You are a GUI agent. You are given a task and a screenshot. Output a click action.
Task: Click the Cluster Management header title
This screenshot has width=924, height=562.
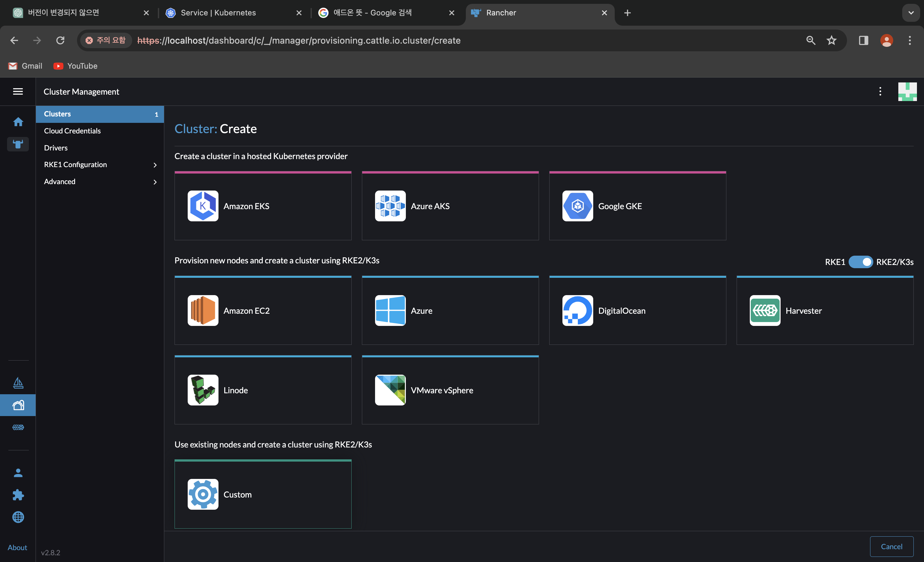81,91
